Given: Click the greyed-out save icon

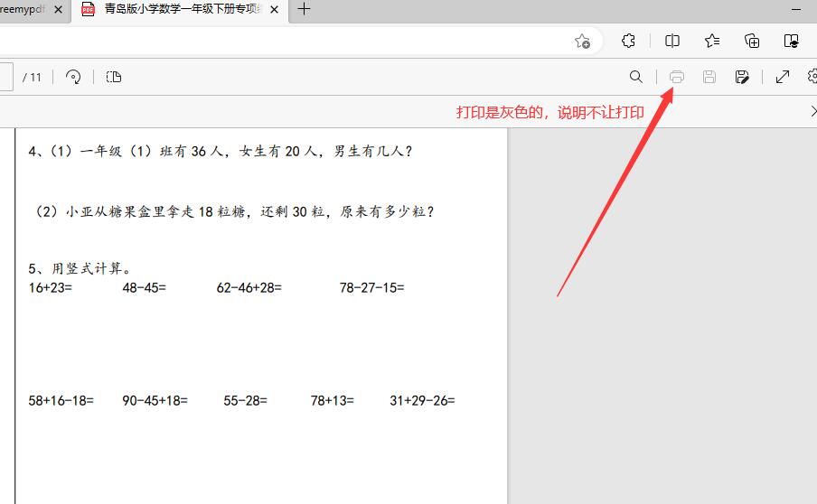Looking at the screenshot, I should click(709, 77).
